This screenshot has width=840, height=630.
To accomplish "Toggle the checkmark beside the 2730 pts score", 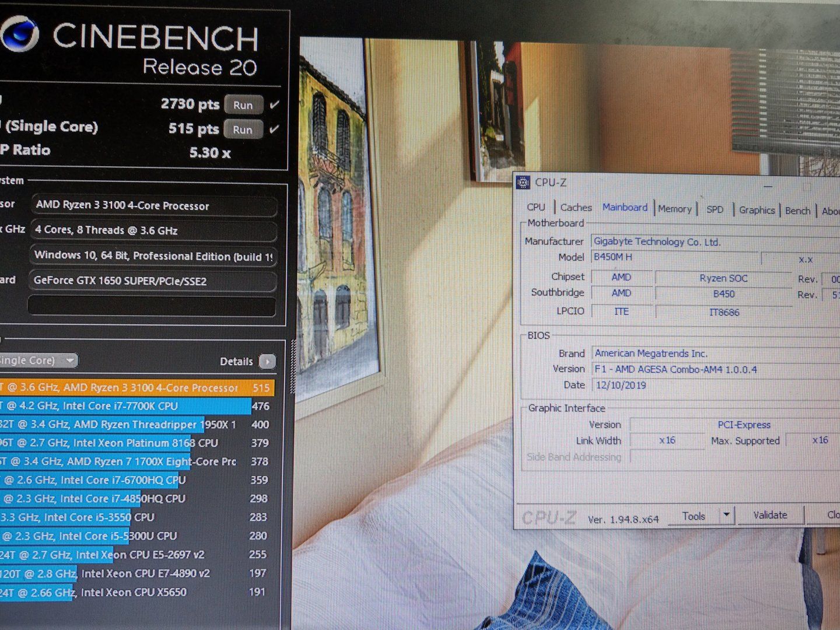I will [x=274, y=105].
